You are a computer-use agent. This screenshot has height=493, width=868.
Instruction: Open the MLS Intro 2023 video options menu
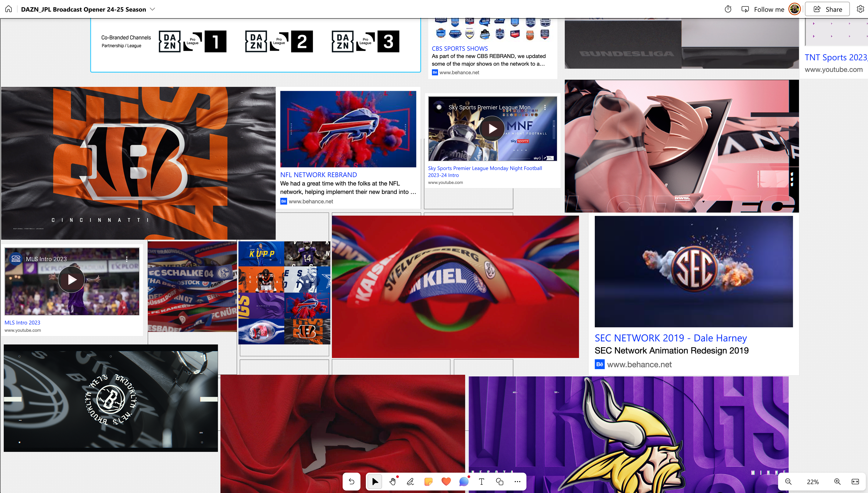(127, 259)
